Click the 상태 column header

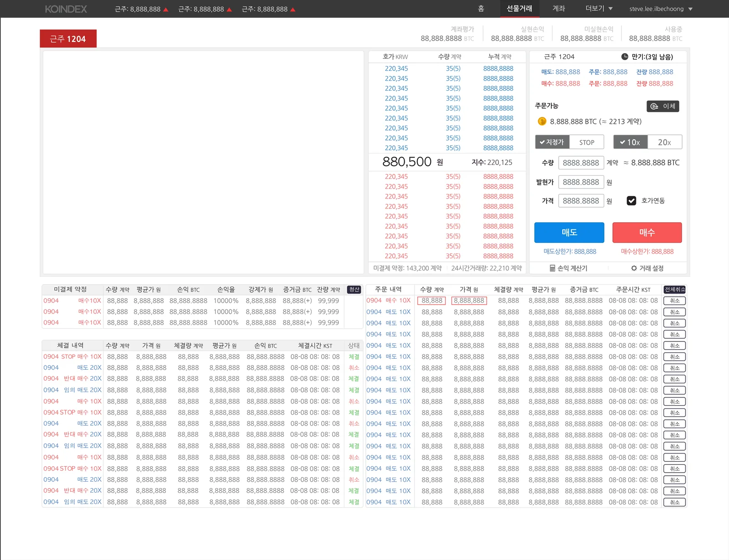point(354,346)
